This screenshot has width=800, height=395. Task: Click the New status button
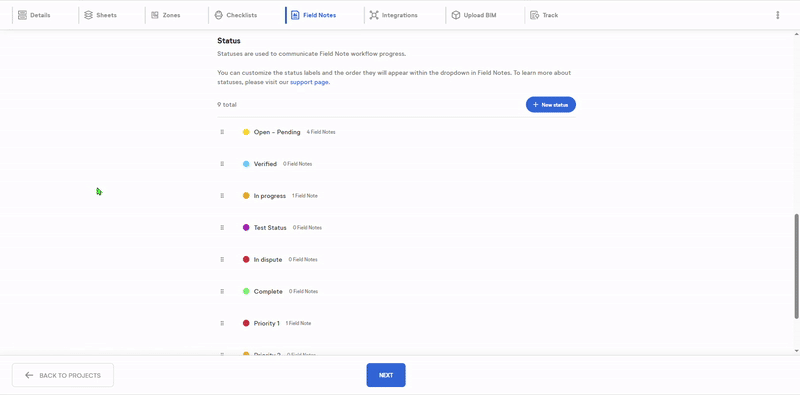click(551, 105)
